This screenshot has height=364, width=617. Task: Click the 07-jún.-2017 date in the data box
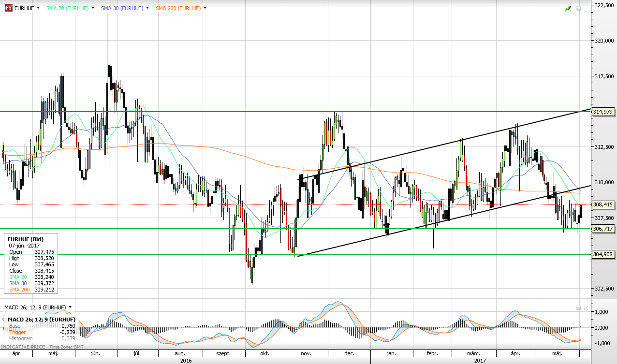pyautogui.click(x=23, y=246)
